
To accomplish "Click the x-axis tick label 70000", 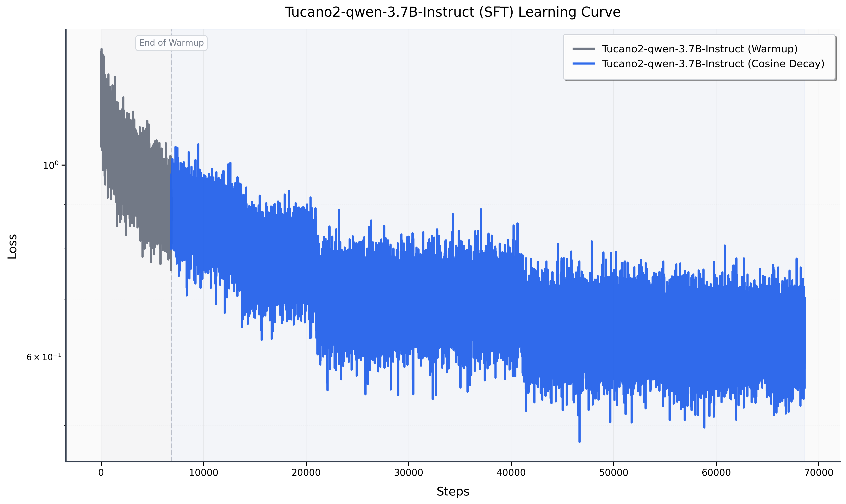I will pos(819,472).
